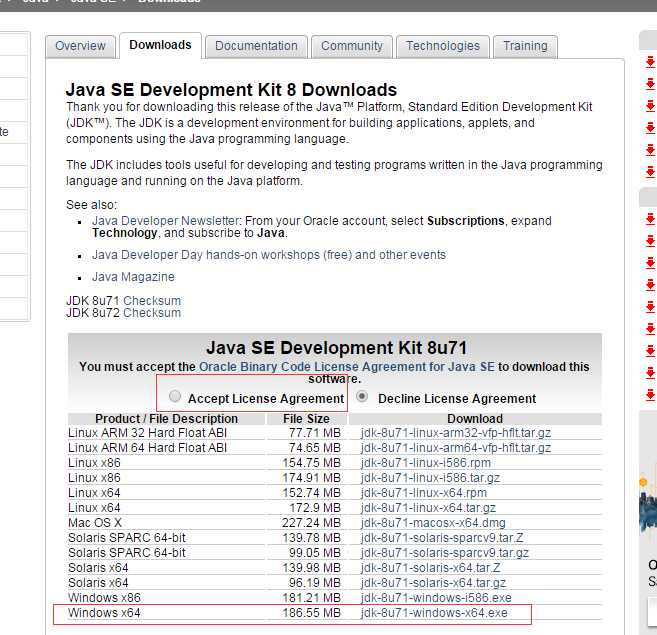Switch to the Overview tab
657x635 pixels.
tap(80, 46)
